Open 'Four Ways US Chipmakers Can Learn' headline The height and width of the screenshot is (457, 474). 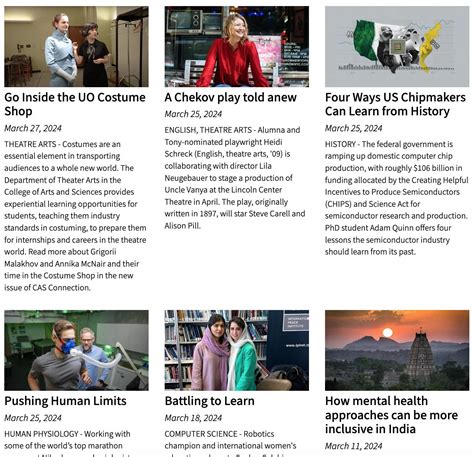(x=395, y=104)
